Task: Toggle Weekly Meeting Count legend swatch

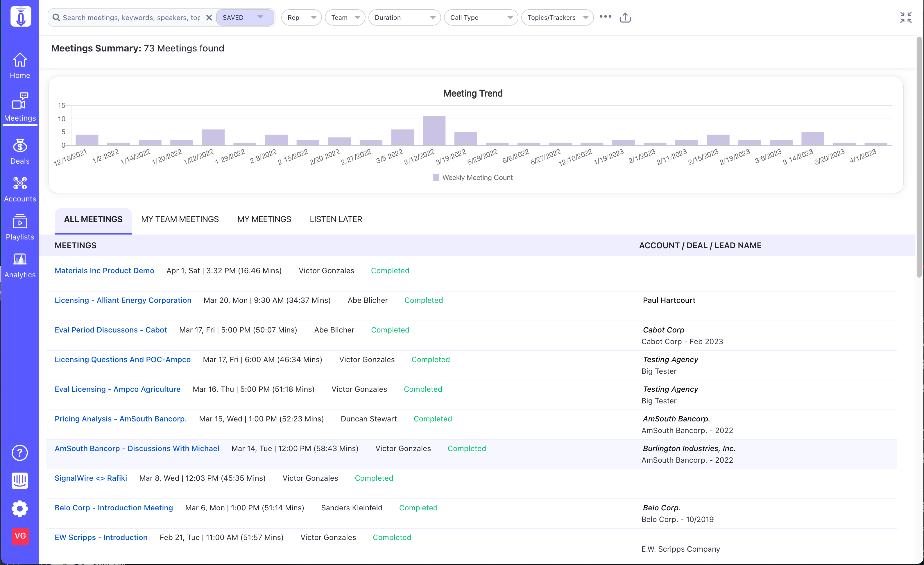Action: [x=436, y=178]
